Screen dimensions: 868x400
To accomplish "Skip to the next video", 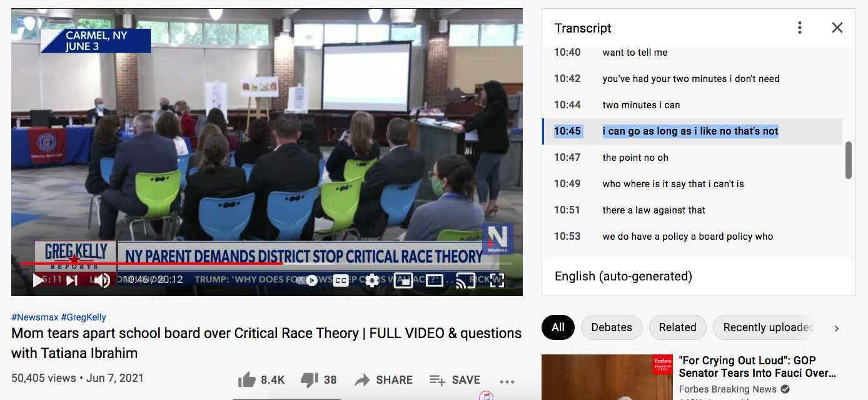I will pyautogui.click(x=72, y=280).
